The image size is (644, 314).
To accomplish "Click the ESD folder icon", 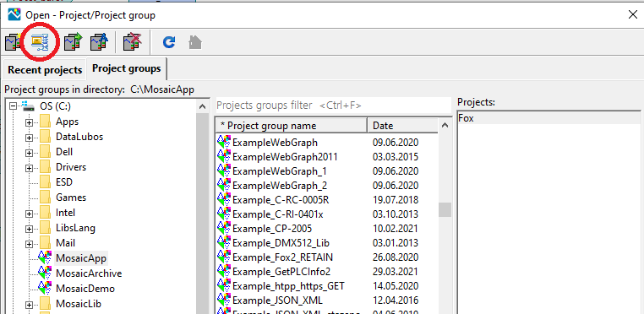I will pos(45,181).
